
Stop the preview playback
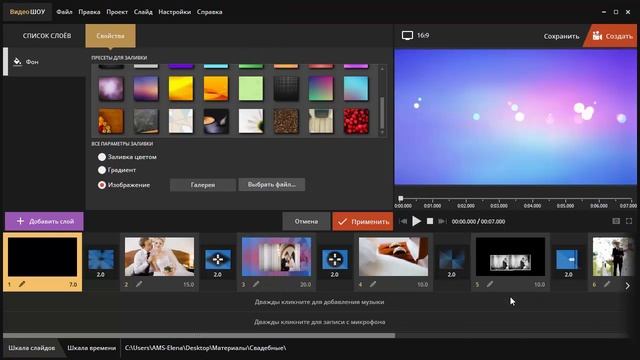point(430,221)
